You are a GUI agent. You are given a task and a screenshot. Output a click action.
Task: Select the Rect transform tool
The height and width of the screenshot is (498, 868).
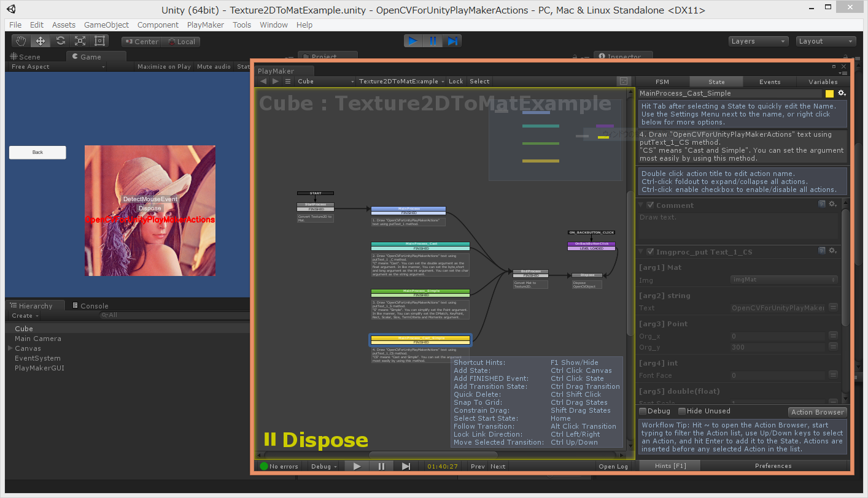pos(99,41)
